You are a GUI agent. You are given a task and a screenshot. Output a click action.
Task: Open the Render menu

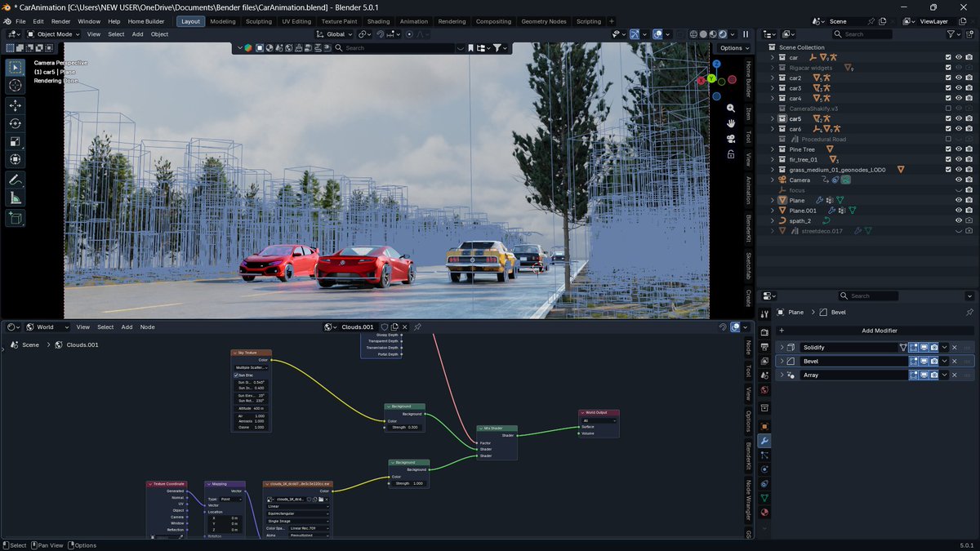click(60, 21)
